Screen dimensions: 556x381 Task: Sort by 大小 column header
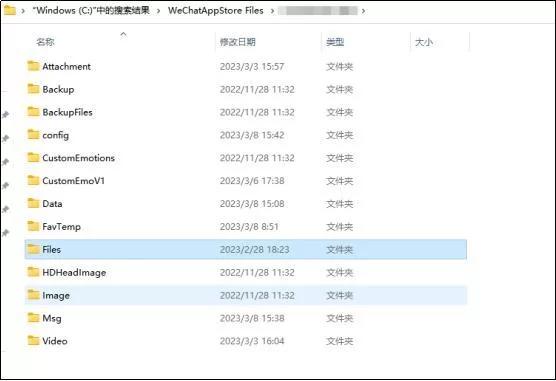424,42
